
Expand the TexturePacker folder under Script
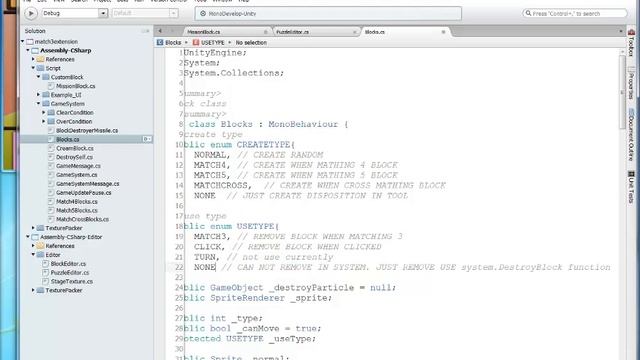[x=33, y=228]
